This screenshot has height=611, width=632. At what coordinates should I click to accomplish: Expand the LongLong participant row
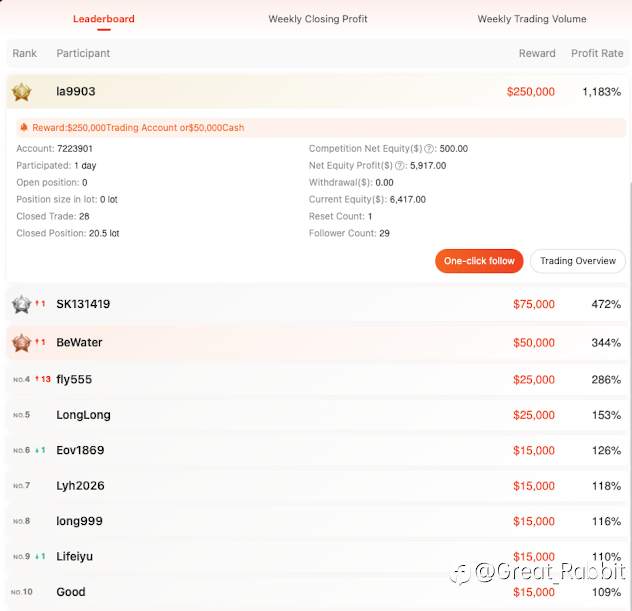316,415
